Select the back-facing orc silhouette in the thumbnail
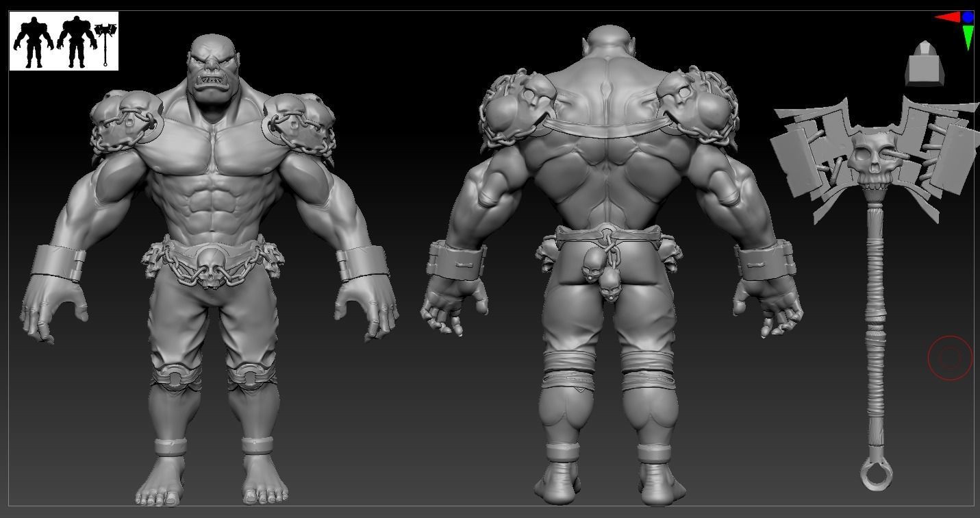 click(x=77, y=42)
